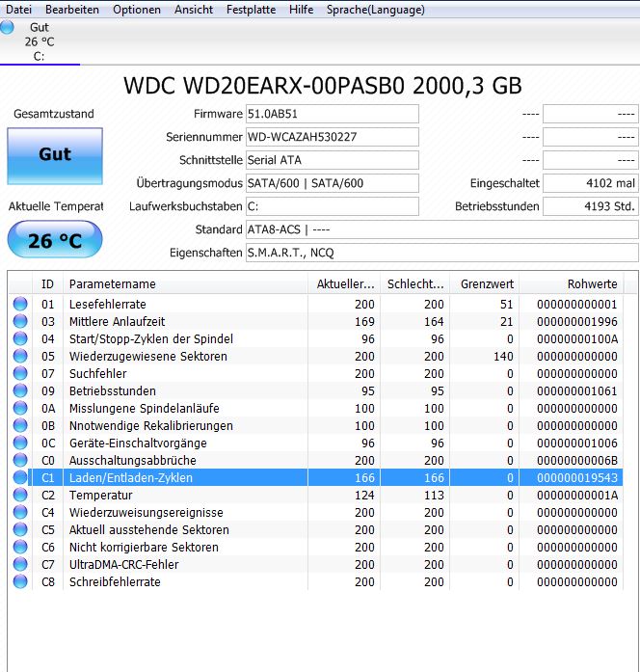Click the Schlecht... column header
The height and width of the screenshot is (672, 640).
(414, 284)
